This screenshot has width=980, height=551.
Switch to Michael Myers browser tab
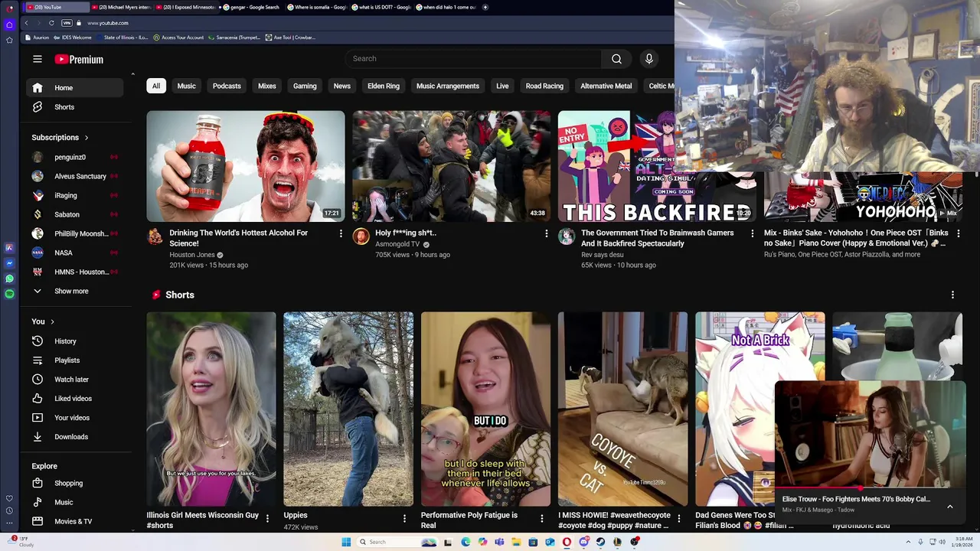121,7
